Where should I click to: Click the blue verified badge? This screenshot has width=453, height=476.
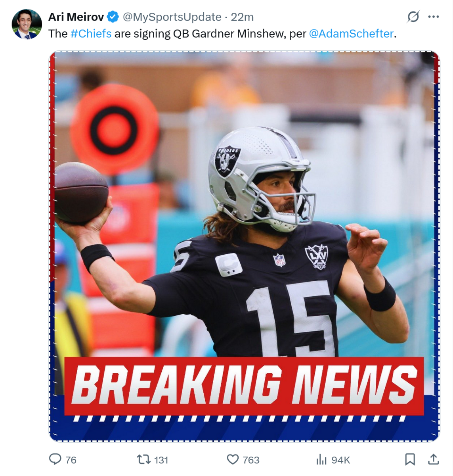113,17
